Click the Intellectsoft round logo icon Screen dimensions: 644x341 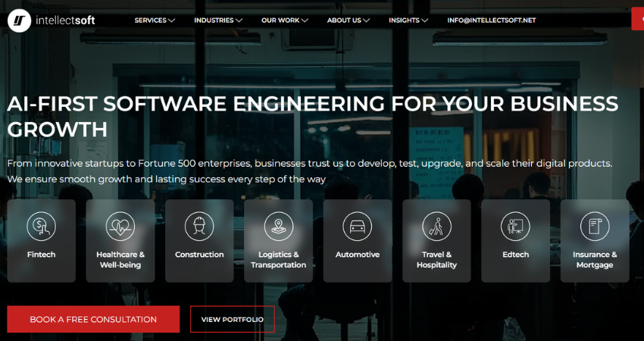click(x=19, y=20)
